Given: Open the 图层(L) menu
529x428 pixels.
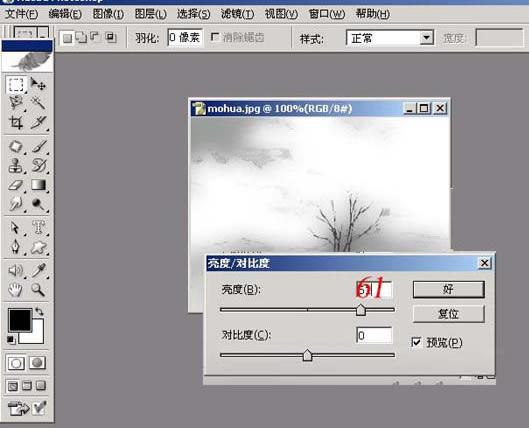Looking at the screenshot, I should coord(151,14).
